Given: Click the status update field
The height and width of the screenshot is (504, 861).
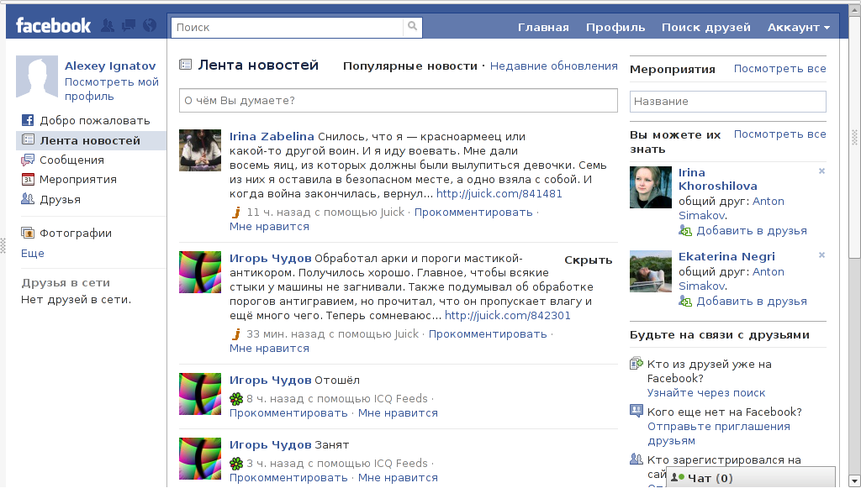Looking at the screenshot, I should point(399,101).
